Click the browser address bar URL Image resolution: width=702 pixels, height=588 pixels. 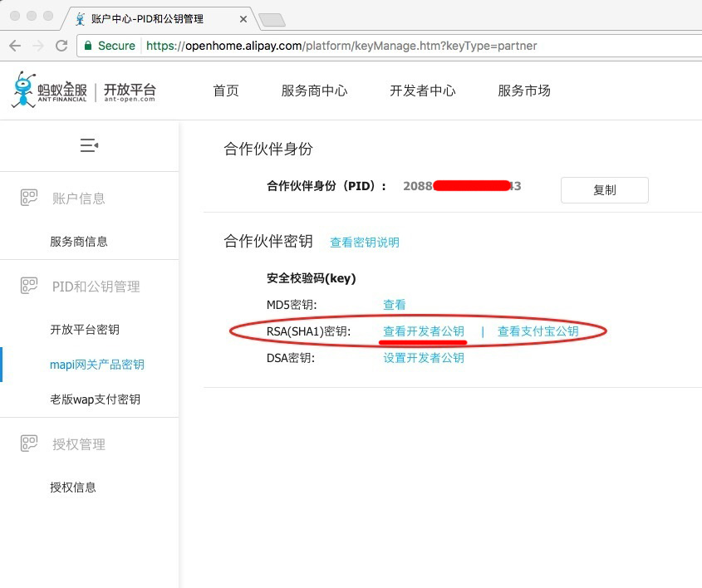[x=341, y=47]
